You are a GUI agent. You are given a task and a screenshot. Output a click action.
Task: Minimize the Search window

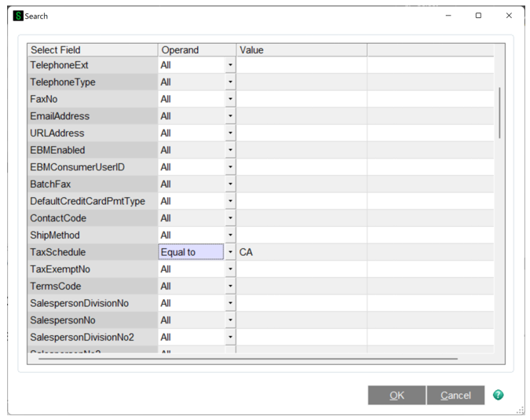point(448,16)
